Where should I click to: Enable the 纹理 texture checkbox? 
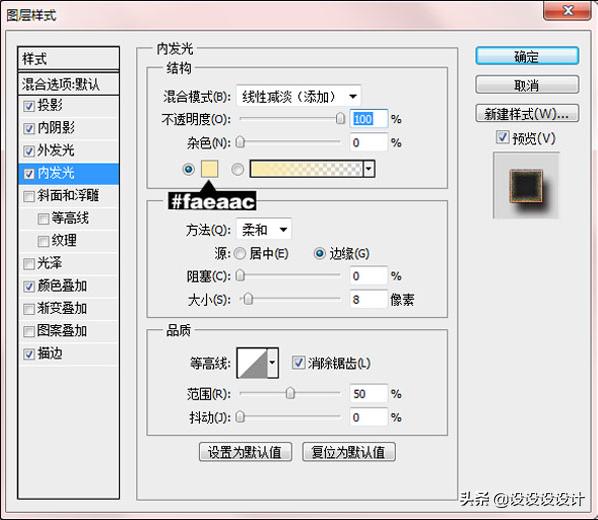pos(43,241)
